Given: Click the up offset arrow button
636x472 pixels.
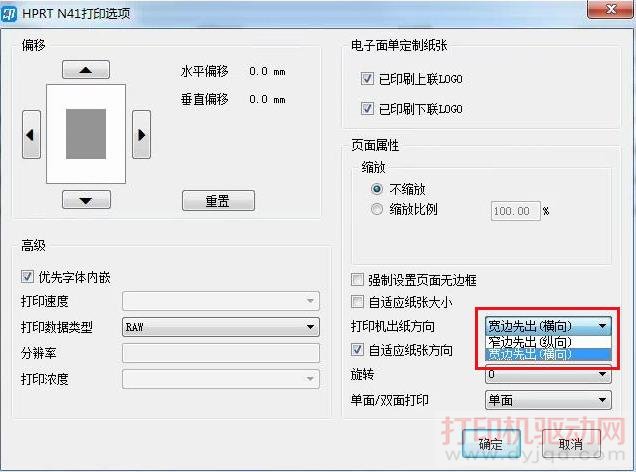Looking at the screenshot, I should tap(85, 70).
